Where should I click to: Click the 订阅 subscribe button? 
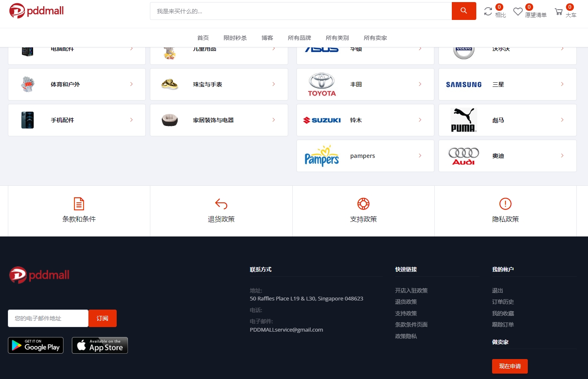[103, 318]
